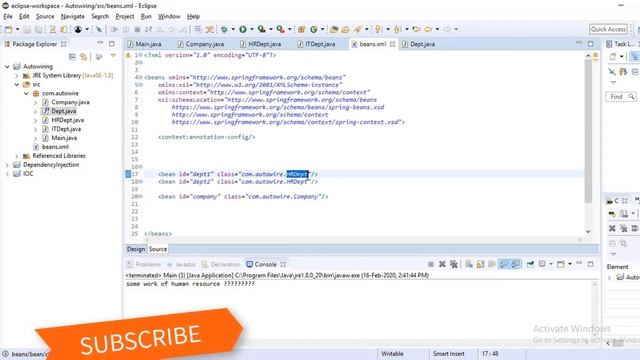640x360 pixels.
Task: Click the Find field in Task List
Action: pos(621,97)
